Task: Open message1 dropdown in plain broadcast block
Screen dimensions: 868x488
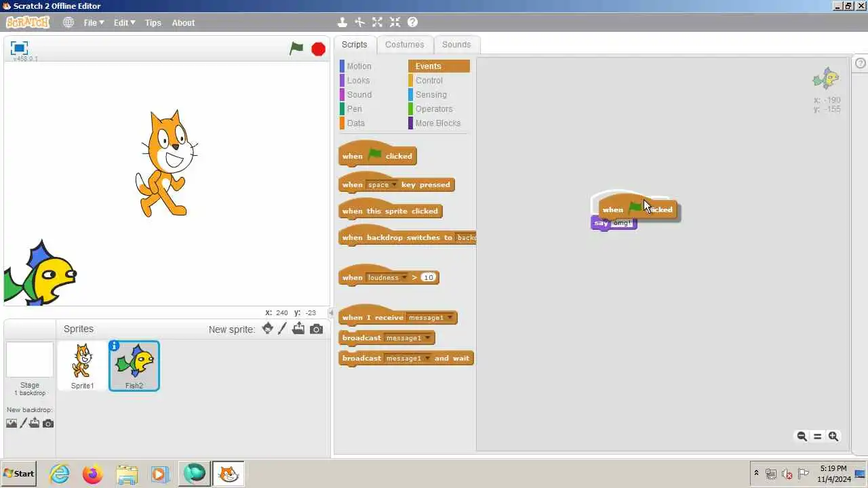Action: coord(408,338)
